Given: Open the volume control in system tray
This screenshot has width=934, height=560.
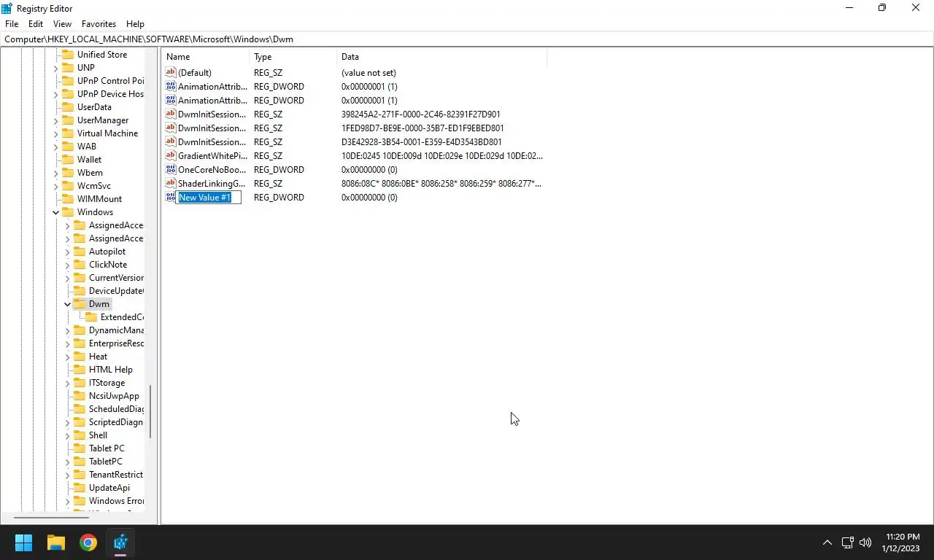Looking at the screenshot, I should [x=865, y=542].
